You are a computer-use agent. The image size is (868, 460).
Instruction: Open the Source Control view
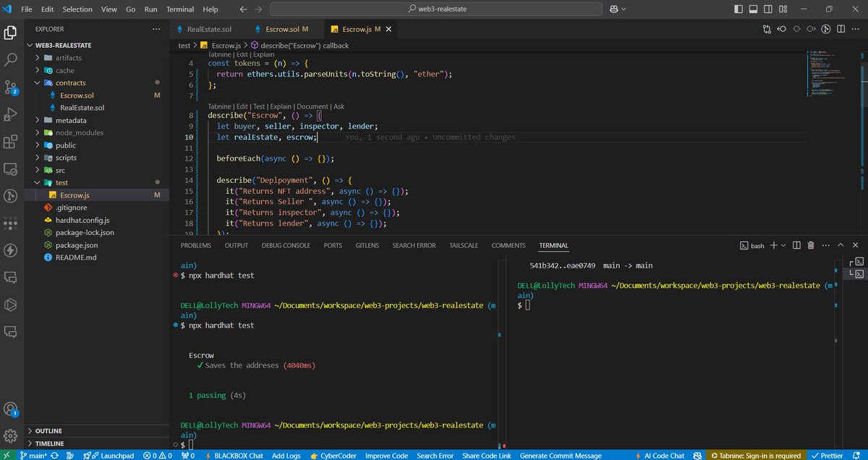[11, 88]
